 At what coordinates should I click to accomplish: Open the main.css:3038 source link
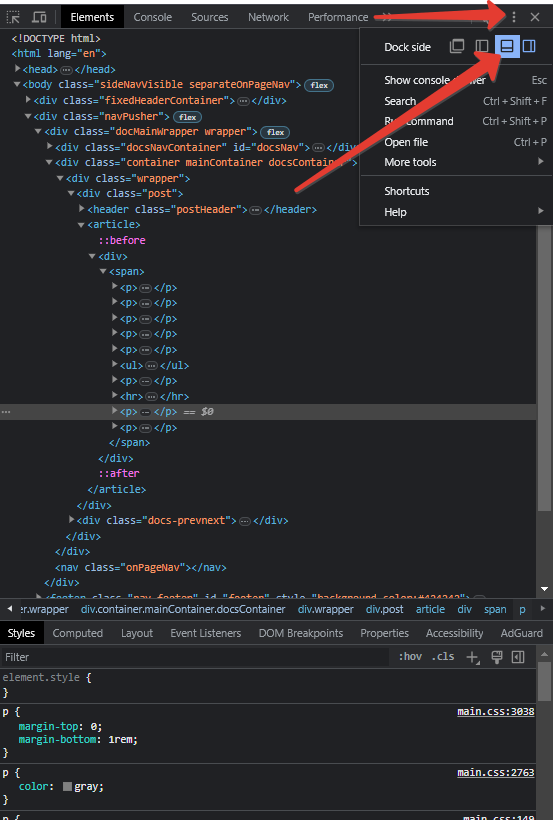click(495, 712)
